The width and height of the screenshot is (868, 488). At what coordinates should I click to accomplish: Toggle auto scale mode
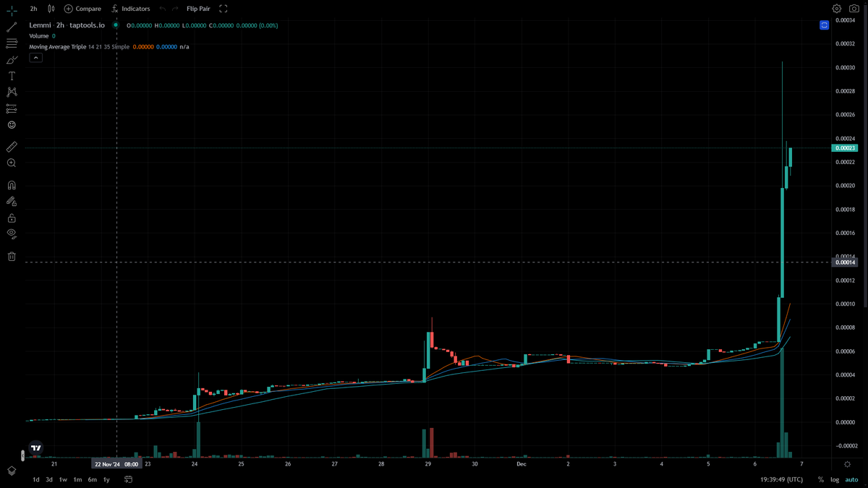[850, 479]
